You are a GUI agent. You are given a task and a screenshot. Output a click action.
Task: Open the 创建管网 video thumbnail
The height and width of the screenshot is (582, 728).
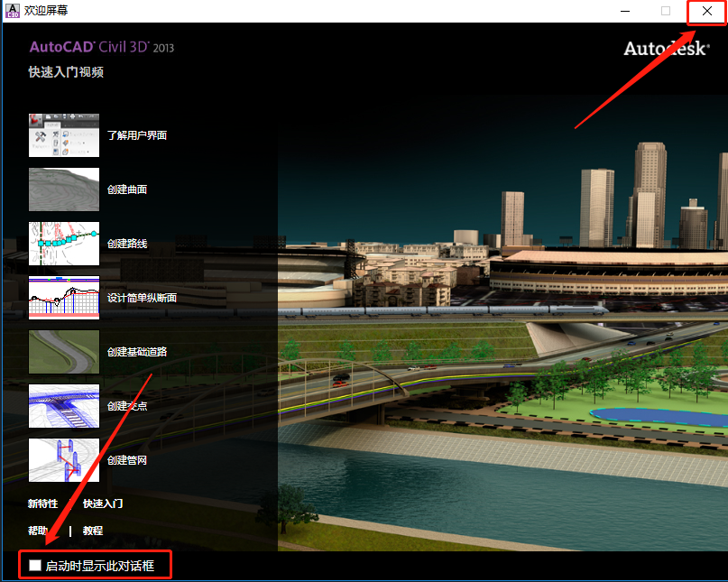[x=64, y=460]
